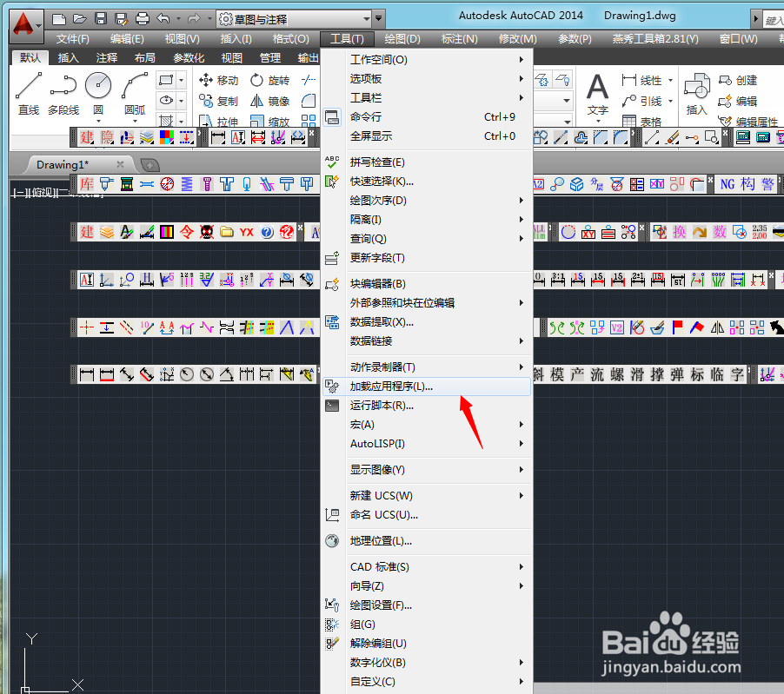
Task: Click the Insert block (插入) icon
Action: (x=696, y=95)
